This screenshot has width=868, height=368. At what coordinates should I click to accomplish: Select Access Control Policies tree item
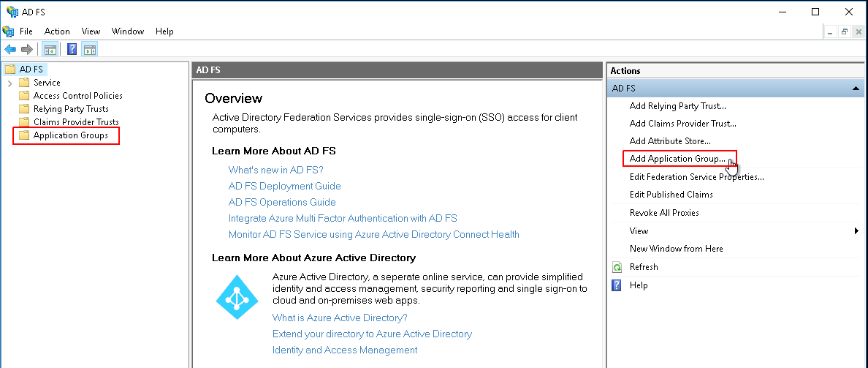pos(78,96)
